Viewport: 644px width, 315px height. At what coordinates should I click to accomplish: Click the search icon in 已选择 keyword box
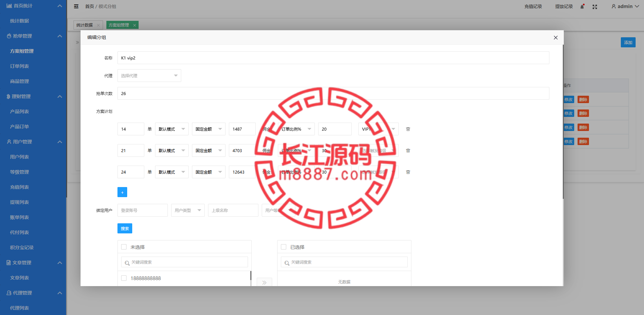click(287, 263)
